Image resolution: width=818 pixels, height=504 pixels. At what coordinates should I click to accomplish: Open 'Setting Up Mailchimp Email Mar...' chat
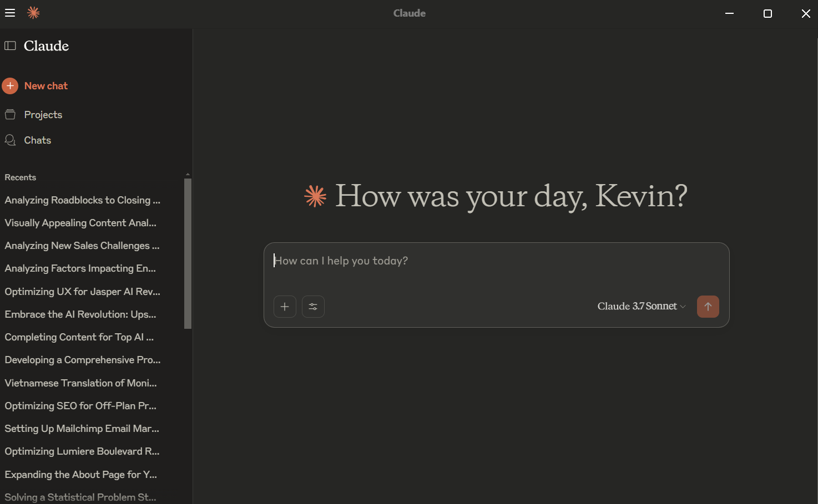82,429
